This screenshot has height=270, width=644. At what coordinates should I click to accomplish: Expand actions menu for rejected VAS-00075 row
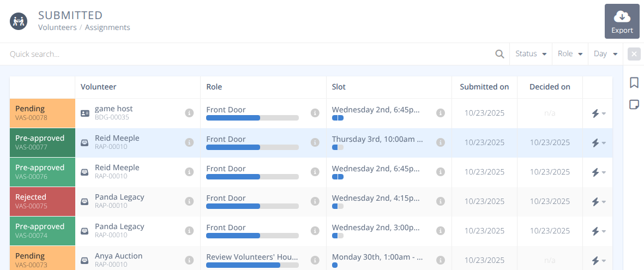598,202
